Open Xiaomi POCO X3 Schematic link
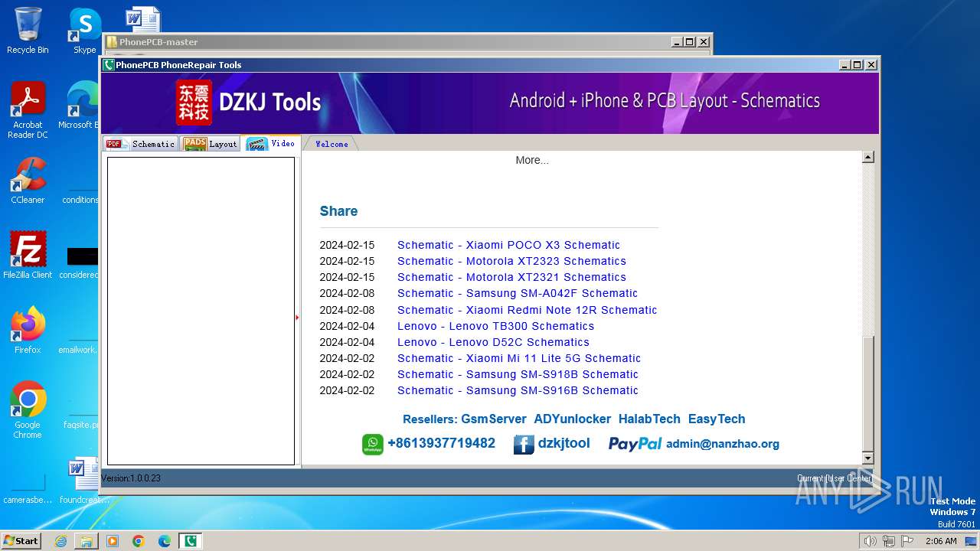The width and height of the screenshot is (980, 551). click(508, 245)
